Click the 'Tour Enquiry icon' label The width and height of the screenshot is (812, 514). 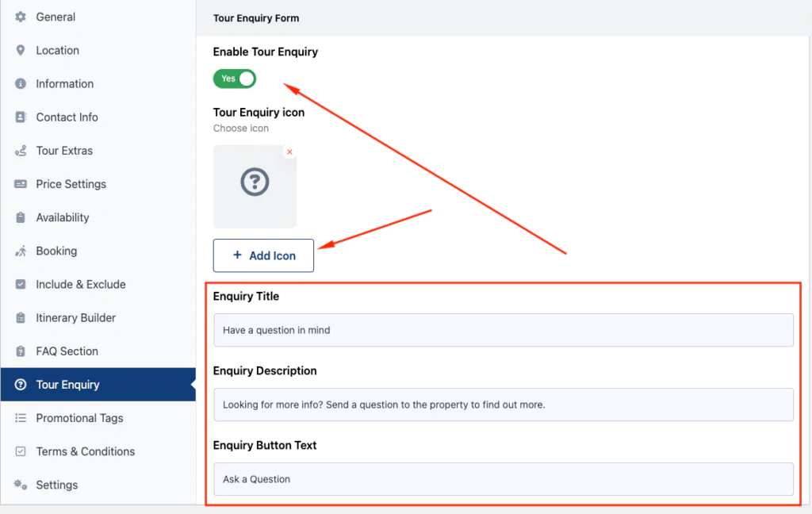pos(259,113)
